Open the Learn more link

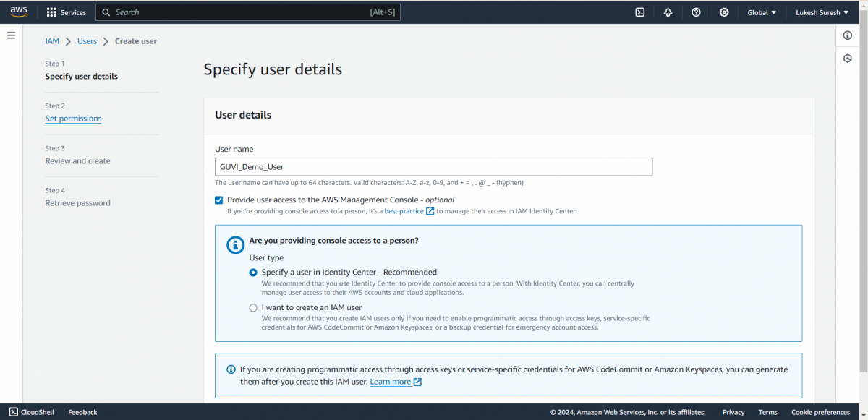coord(391,382)
